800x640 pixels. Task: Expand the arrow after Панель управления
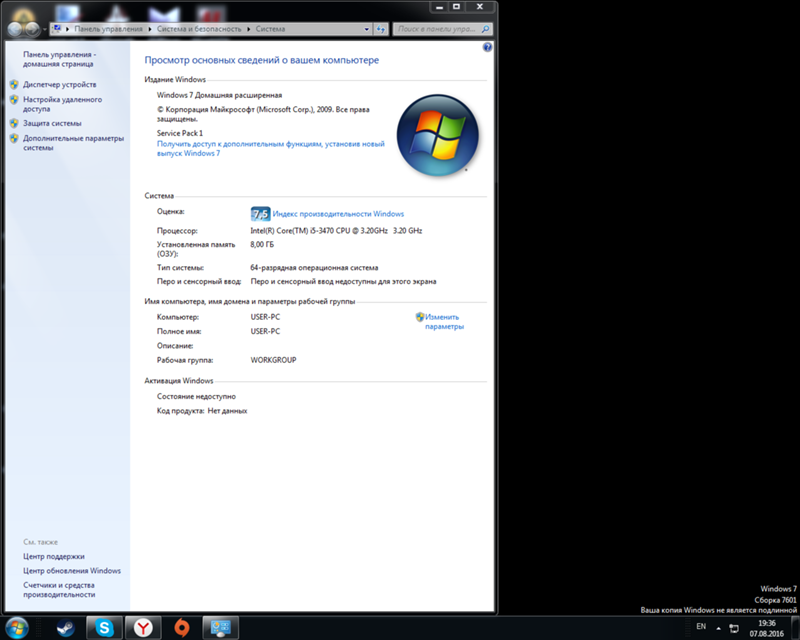click(x=150, y=29)
